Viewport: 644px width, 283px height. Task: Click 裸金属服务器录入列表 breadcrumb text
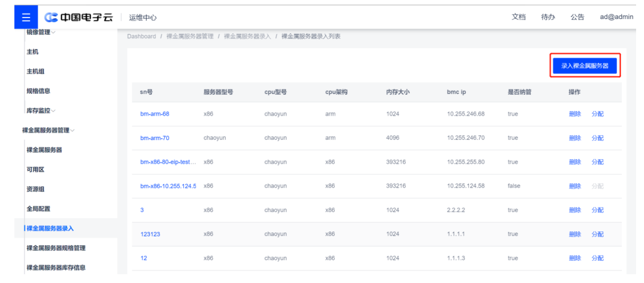(311, 36)
